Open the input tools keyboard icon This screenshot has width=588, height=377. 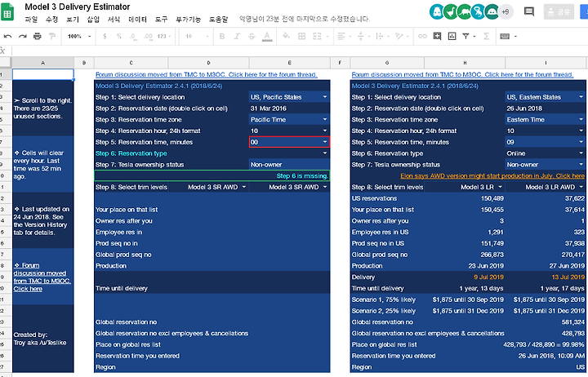point(505,37)
